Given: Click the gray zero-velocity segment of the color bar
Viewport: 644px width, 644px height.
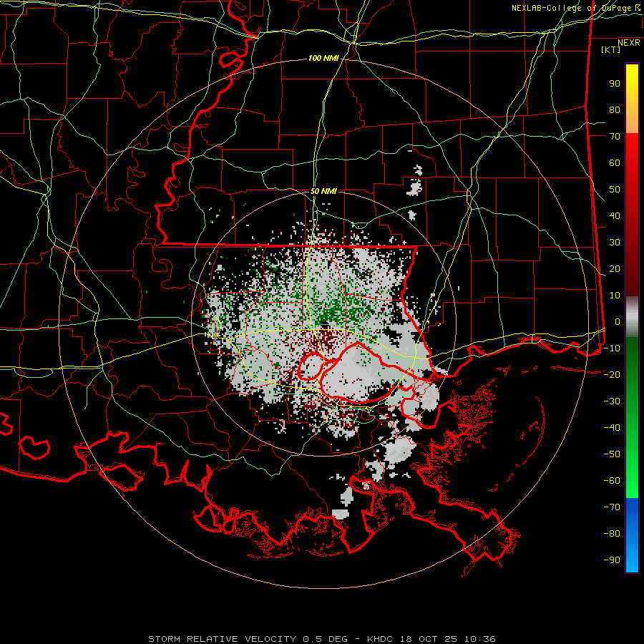Looking at the screenshot, I should pyautogui.click(x=632, y=317).
